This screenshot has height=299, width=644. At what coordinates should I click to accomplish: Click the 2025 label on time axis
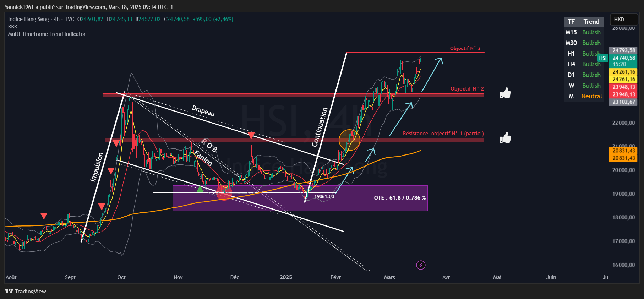[286, 277]
